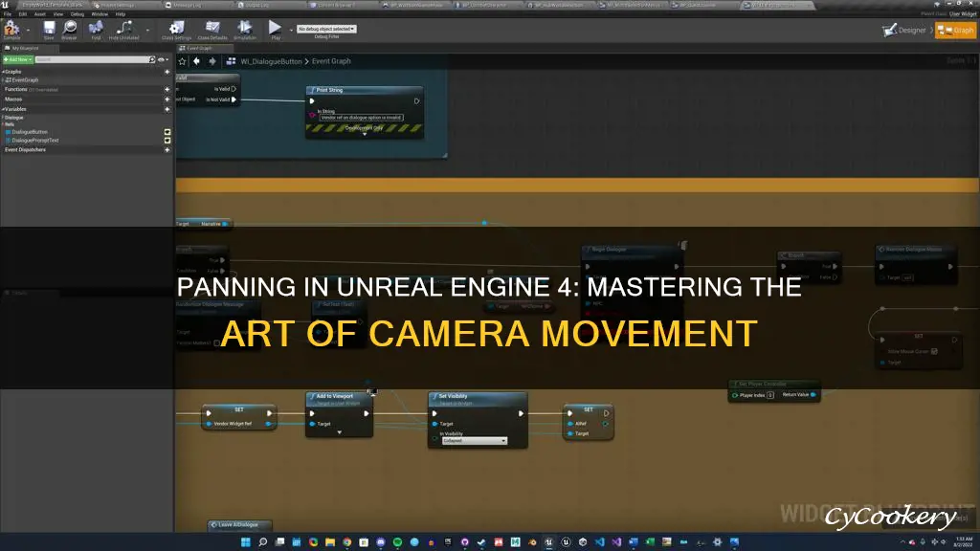Click the In String text field
The width and height of the screenshot is (980, 551).
coord(361,118)
